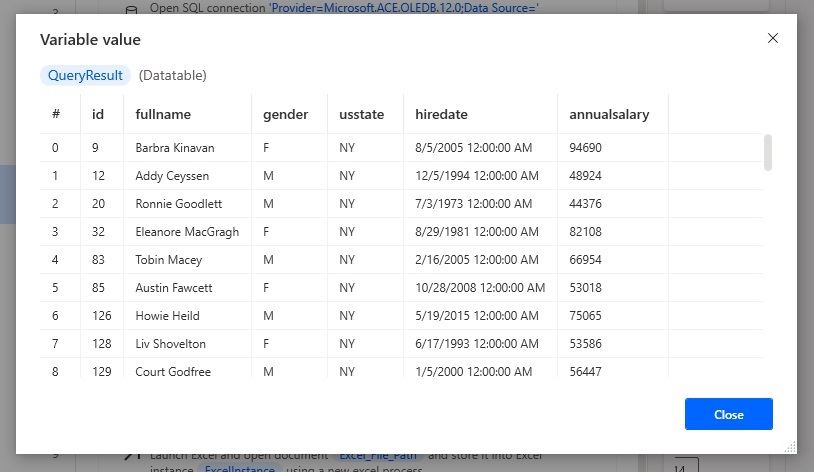Screen dimensions: 814x472
Task: Click salary value 44376
Action: click(585, 204)
